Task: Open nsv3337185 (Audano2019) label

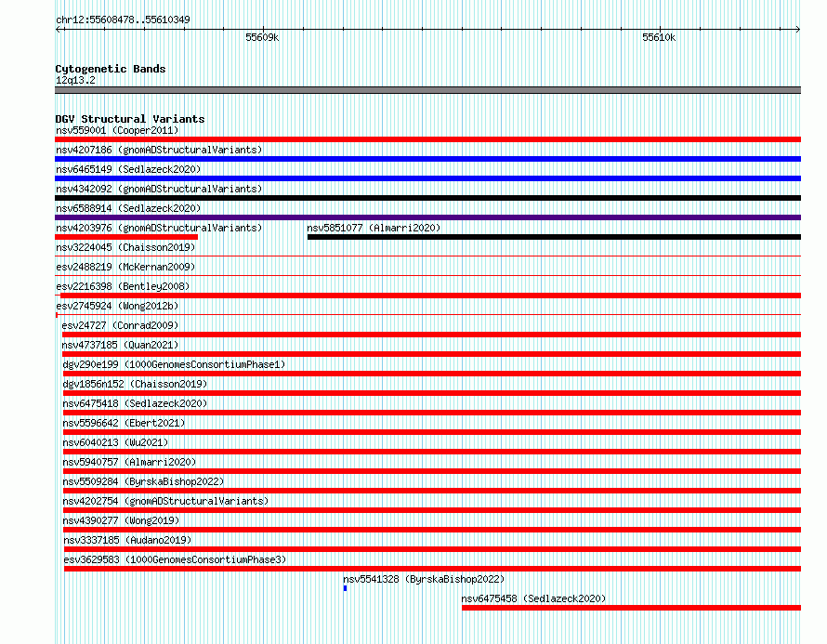Action: coord(127,540)
